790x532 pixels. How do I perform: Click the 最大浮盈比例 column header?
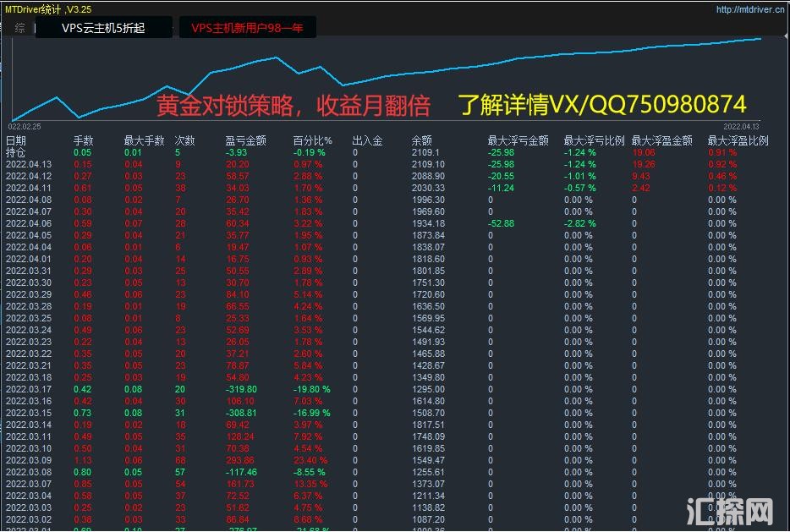738,140
